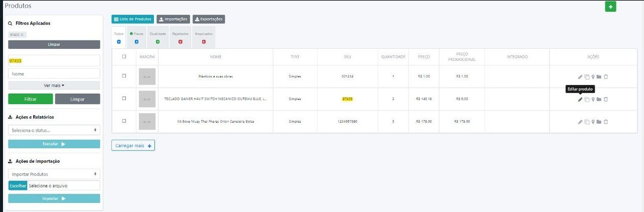Remove the 97435 filter tag via X
This screenshot has height=212, width=644.
(x=22, y=34)
